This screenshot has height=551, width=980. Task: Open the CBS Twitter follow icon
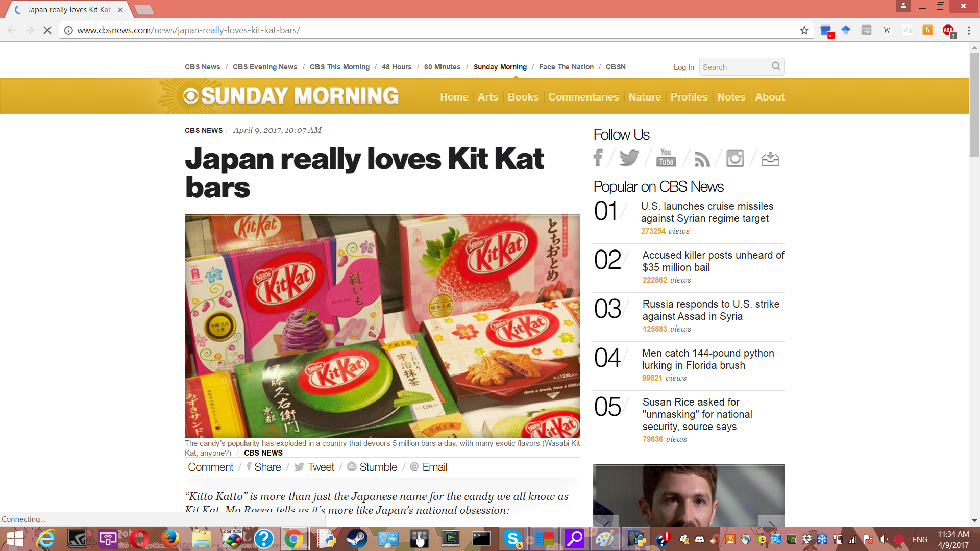(629, 158)
